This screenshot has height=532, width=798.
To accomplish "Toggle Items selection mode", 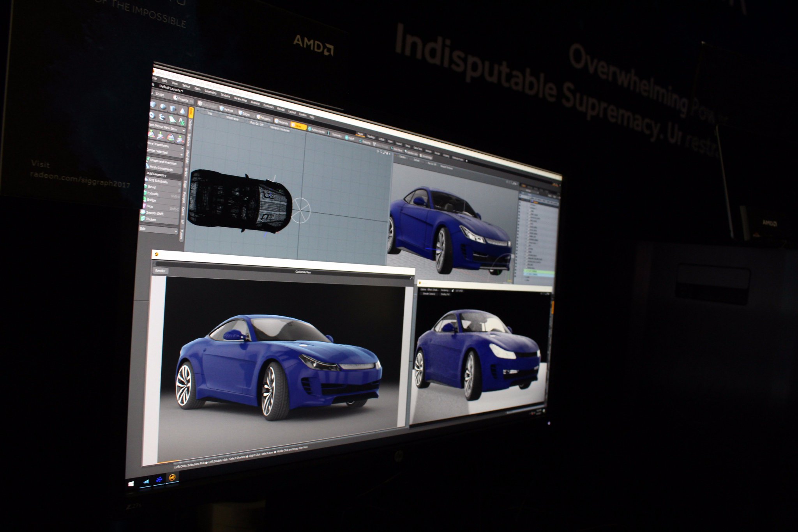I will [x=298, y=126].
